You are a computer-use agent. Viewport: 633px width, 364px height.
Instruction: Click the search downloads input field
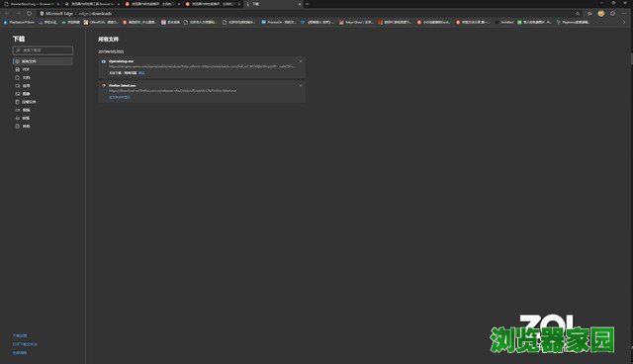[43, 50]
